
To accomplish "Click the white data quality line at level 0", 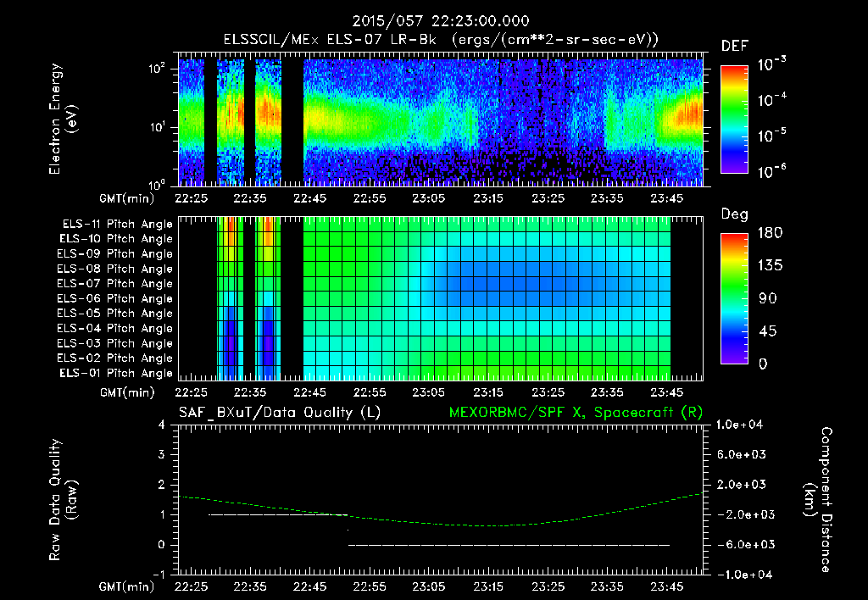I will [509, 545].
